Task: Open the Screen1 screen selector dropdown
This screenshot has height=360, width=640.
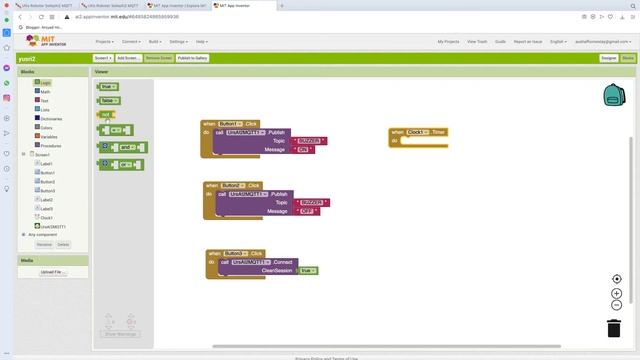Action: click(x=103, y=58)
